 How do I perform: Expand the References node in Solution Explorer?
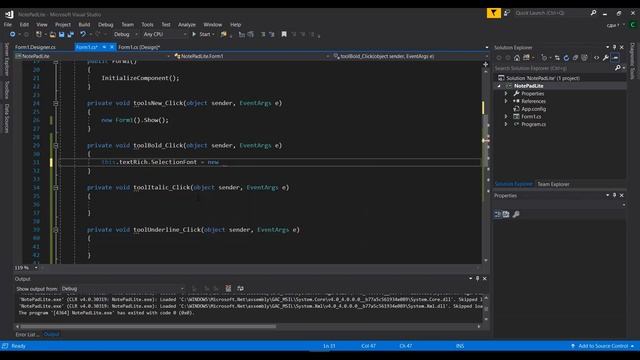coord(506,101)
